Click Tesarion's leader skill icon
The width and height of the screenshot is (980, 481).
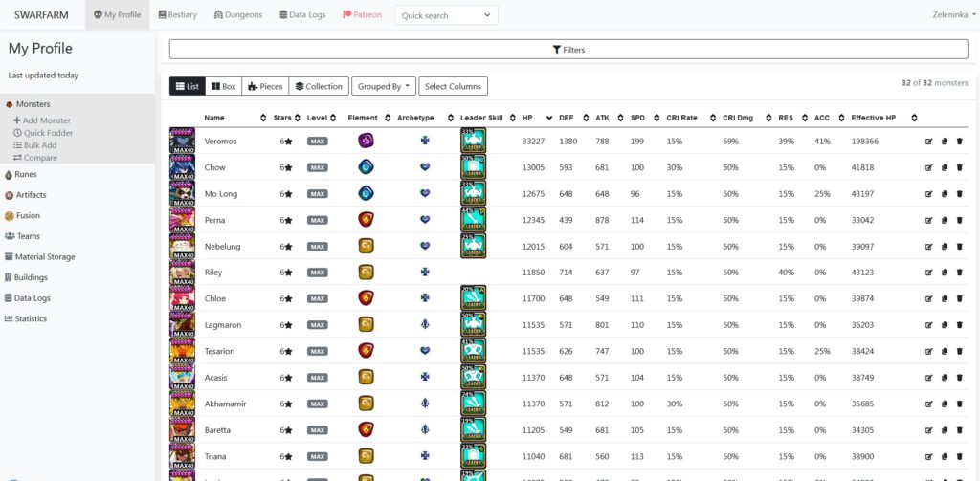[x=473, y=350]
